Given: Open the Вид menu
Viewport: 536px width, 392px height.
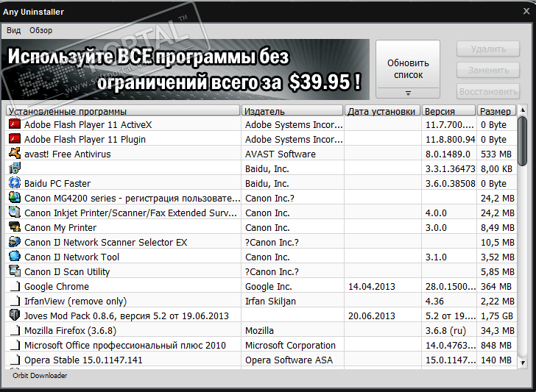Looking at the screenshot, I should [x=14, y=30].
